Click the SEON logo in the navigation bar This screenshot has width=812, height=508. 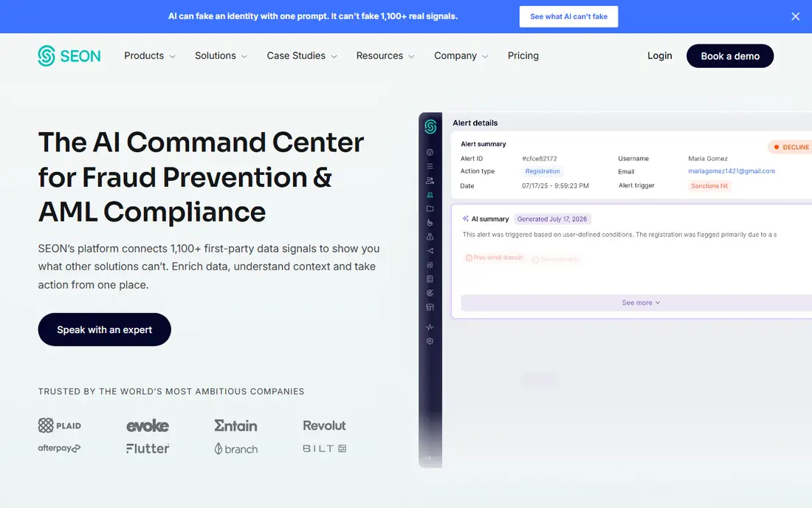(69, 56)
